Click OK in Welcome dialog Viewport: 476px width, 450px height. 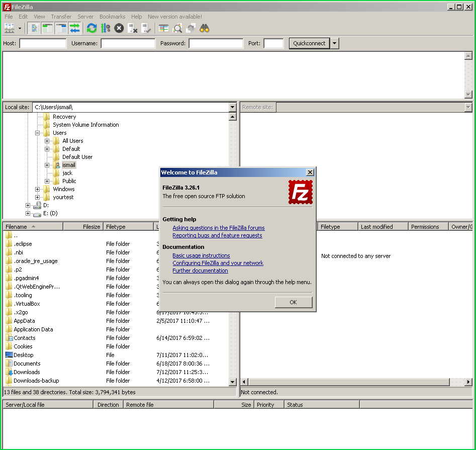[293, 302]
